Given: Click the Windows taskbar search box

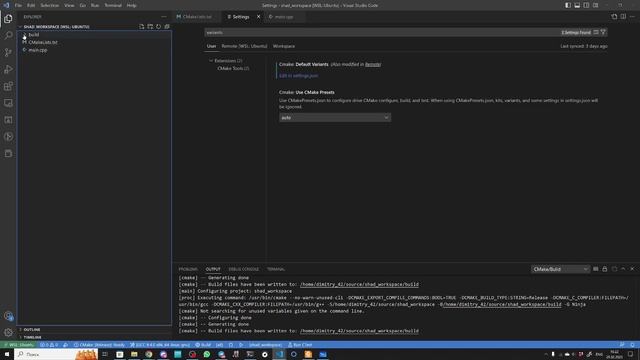Looking at the screenshot, I should [56, 354].
